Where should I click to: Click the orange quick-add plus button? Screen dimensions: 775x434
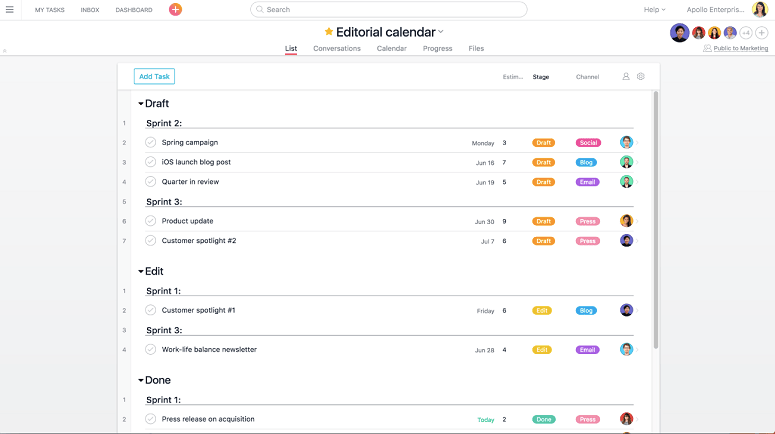(x=175, y=10)
